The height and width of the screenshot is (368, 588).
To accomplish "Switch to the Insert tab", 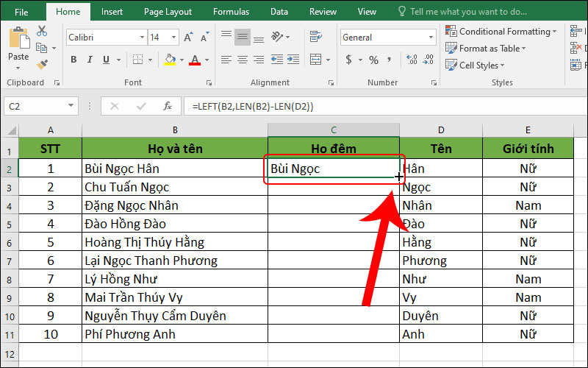I will 112,12.
